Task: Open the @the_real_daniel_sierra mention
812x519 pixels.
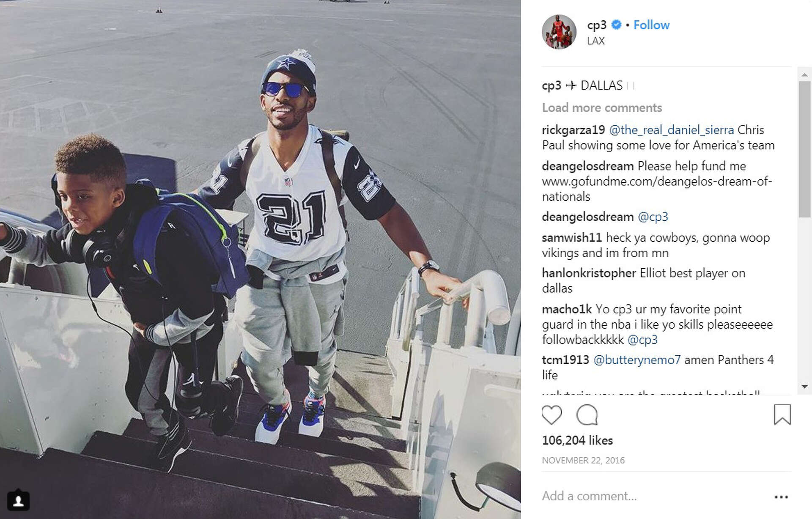Action: coord(671,130)
